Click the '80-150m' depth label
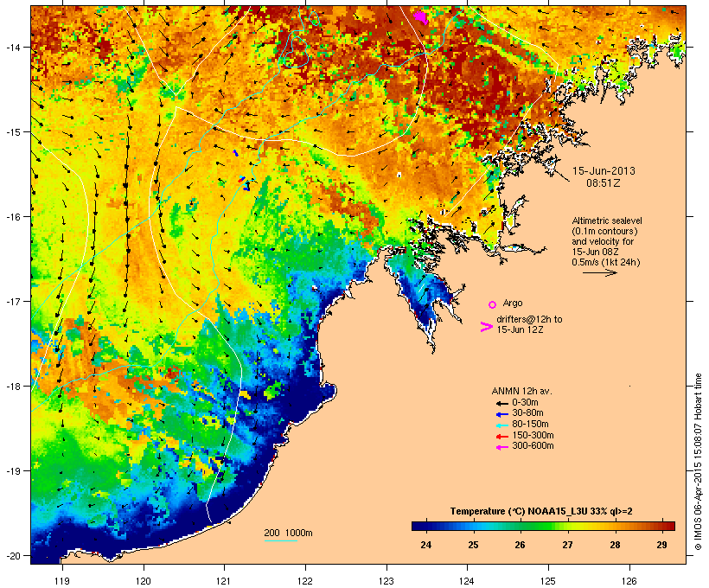709x588 pixels. [x=530, y=425]
